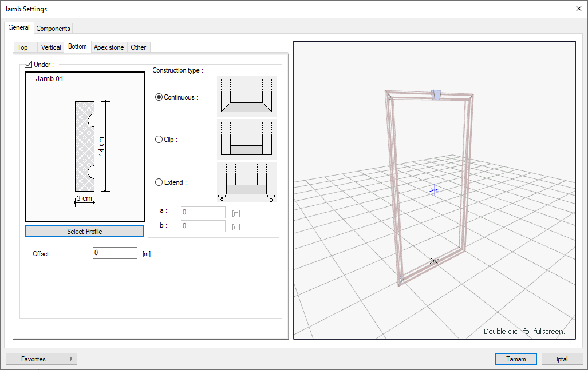Click the Continuous construction type diagram
This screenshot has width=588, height=370.
(247, 97)
